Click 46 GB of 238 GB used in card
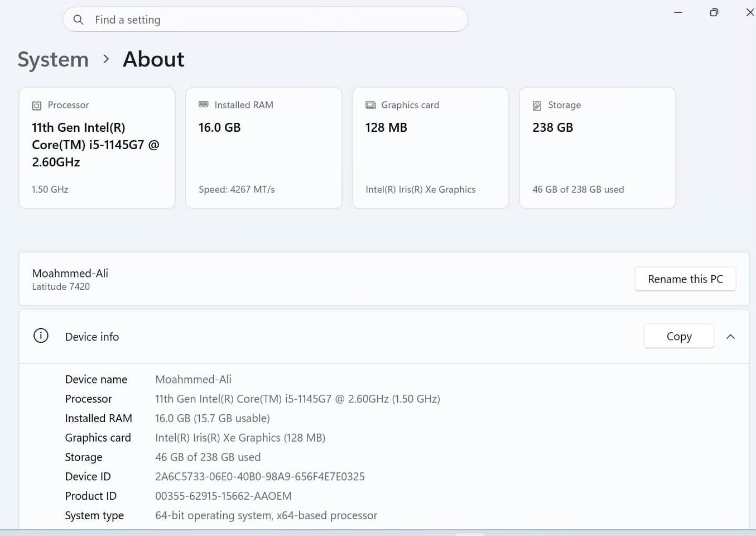This screenshot has height=536, width=756. click(x=578, y=189)
